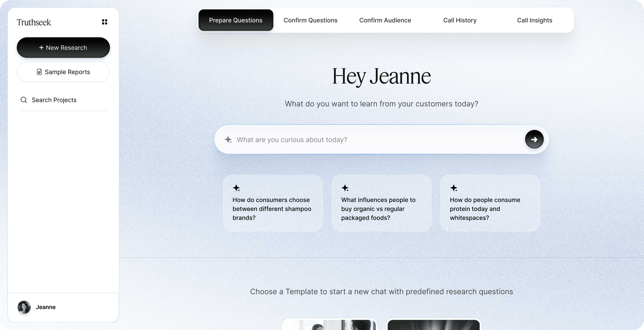Click sparkle icon on protein card
Image resolution: width=644 pixels, height=330 pixels.
point(454,188)
